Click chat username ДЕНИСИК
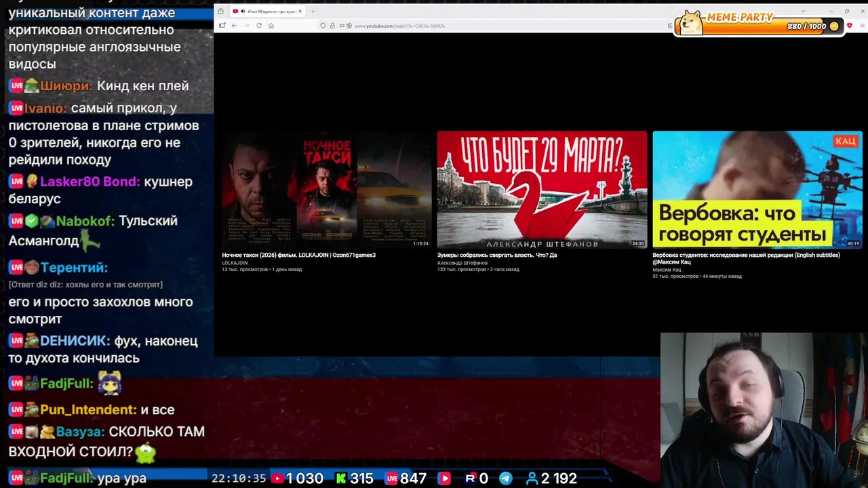Screen dimensions: 868x488 [75, 341]
